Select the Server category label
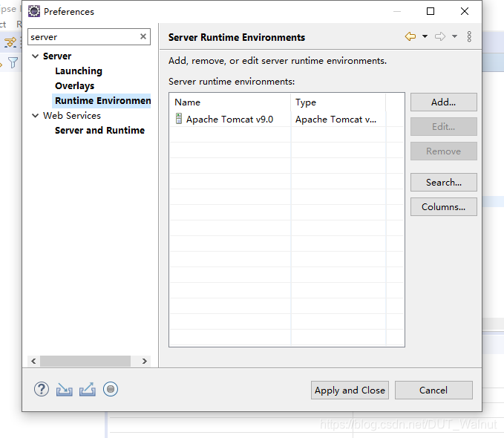Screen dimensions: 504x438 pyautogui.click(x=57, y=56)
